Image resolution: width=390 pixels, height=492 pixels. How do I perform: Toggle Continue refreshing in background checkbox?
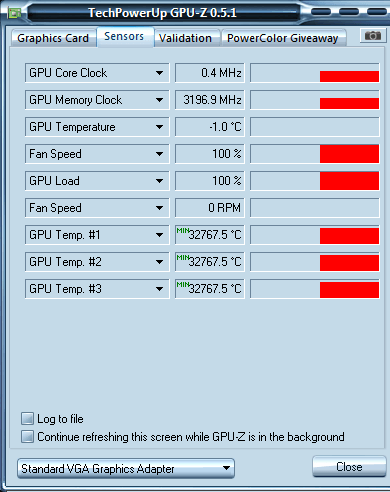coord(27,436)
